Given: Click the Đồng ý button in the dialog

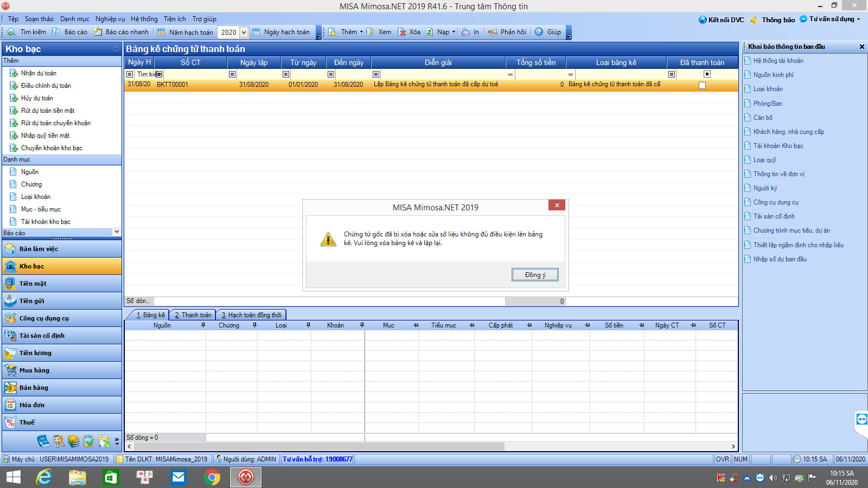Looking at the screenshot, I should tap(535, 275).
